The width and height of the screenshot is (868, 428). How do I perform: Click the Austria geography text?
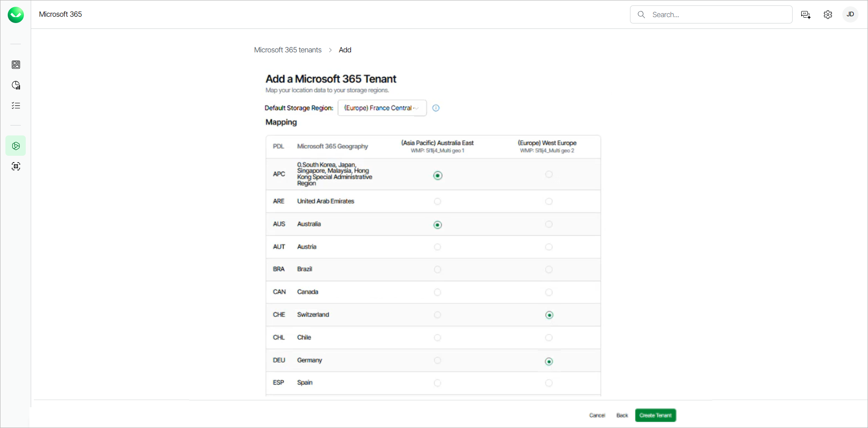(x=307, y=247)
